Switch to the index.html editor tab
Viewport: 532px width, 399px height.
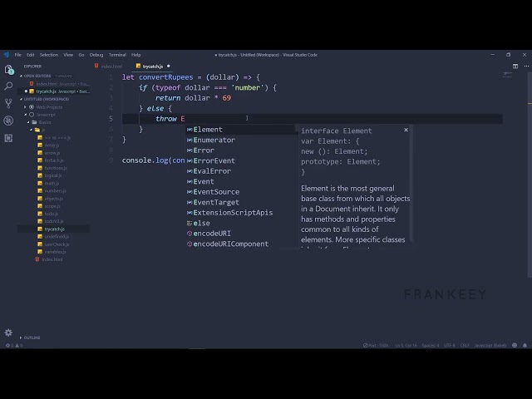coord(110,66)
